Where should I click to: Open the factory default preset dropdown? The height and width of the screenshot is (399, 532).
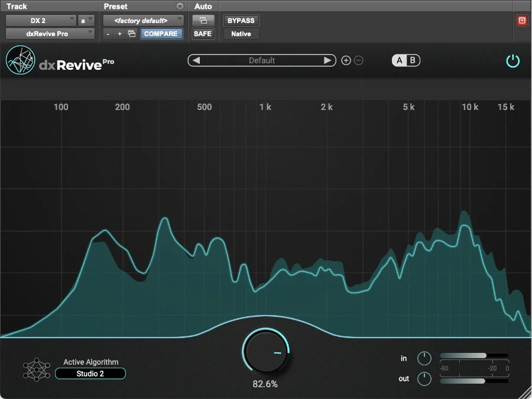pyautogui.click(x=143, y=19)
